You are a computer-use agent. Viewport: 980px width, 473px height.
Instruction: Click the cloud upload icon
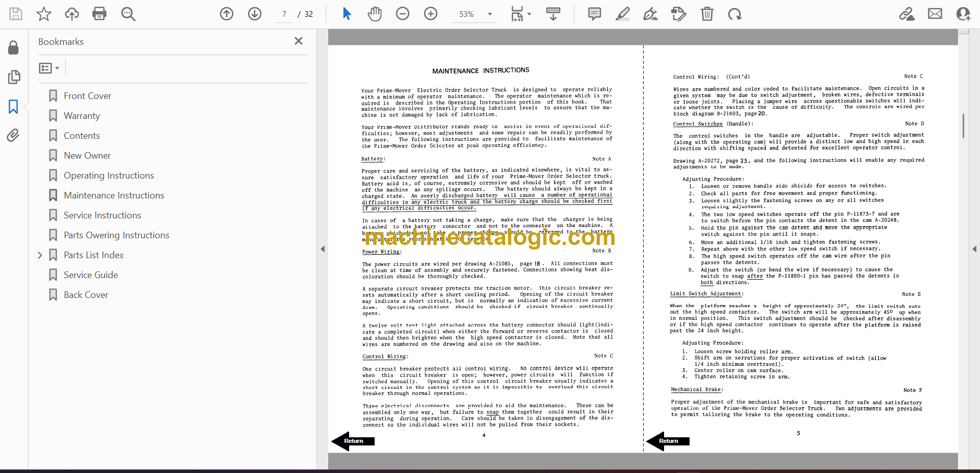point(71,14)
